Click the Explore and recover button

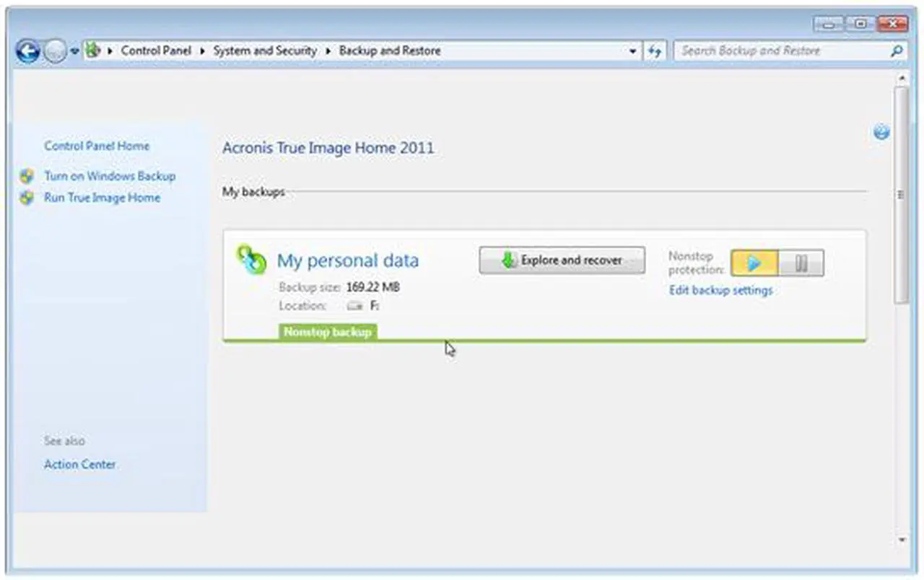point(562,260)
